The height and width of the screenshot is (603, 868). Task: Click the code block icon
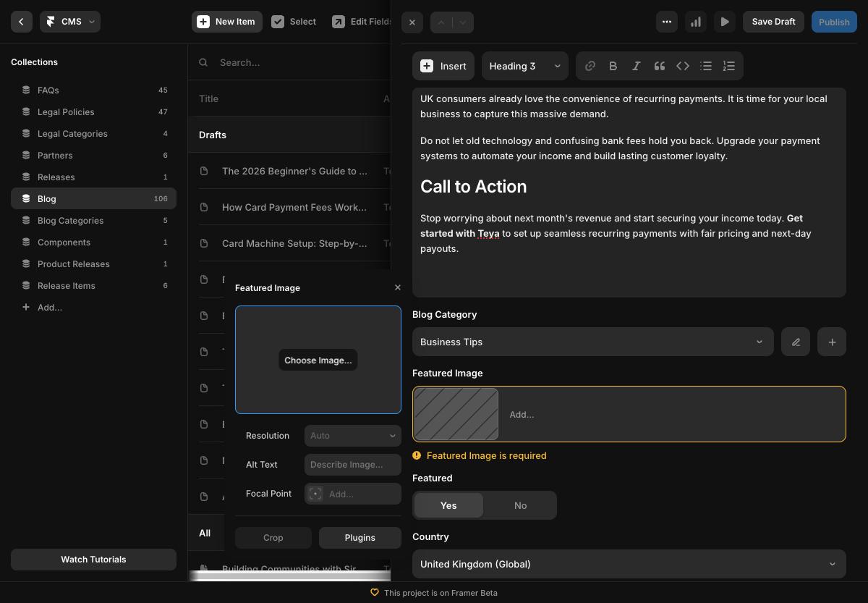tap(683, 66)
